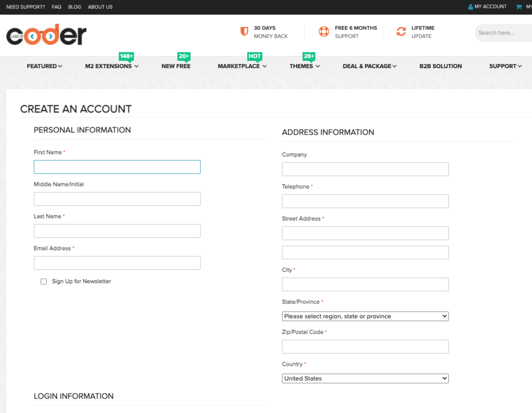Enable Sign Up for Newsletter checkbox
This screenshot has height=413, width=532.
coord(44,281)
